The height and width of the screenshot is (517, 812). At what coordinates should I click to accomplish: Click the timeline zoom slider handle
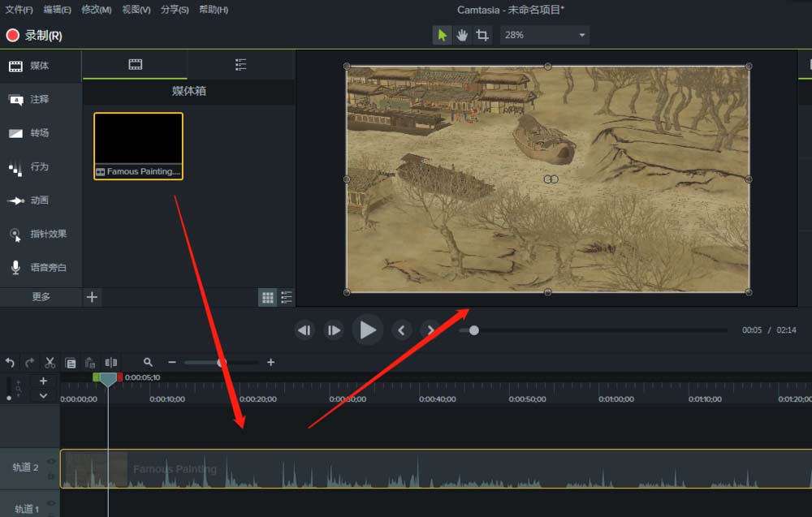click(x=221, y=362)
